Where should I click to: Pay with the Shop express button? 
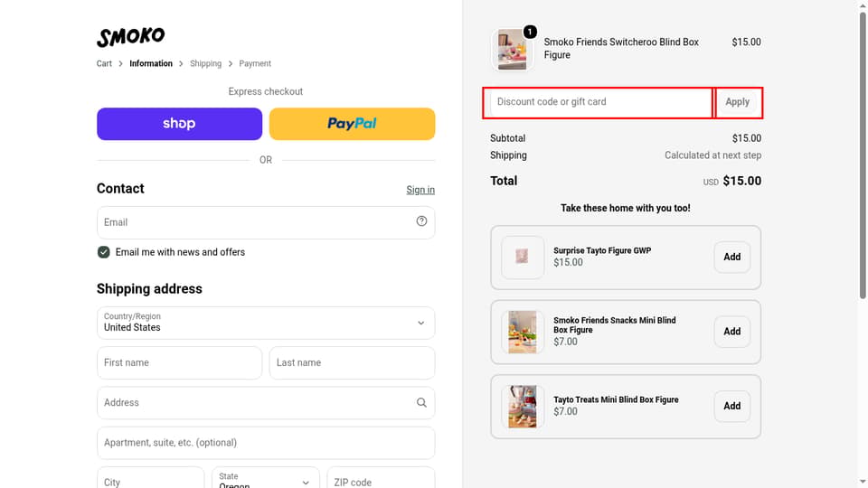pyautogui.click(x=179, y=124)
